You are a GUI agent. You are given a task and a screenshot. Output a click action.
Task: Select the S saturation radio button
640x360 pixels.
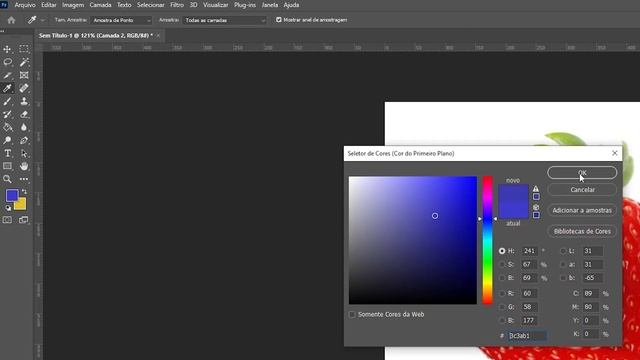[502, 264]
